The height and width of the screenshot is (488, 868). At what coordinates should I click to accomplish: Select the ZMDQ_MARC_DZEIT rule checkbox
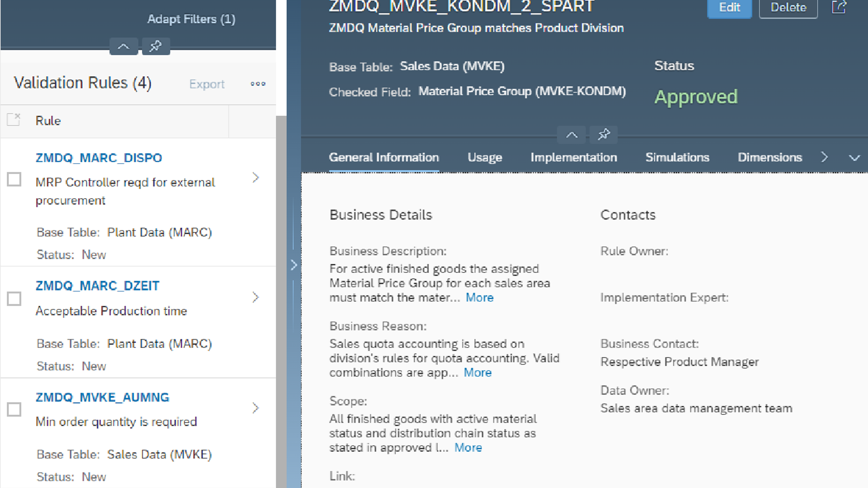point(14,299)
